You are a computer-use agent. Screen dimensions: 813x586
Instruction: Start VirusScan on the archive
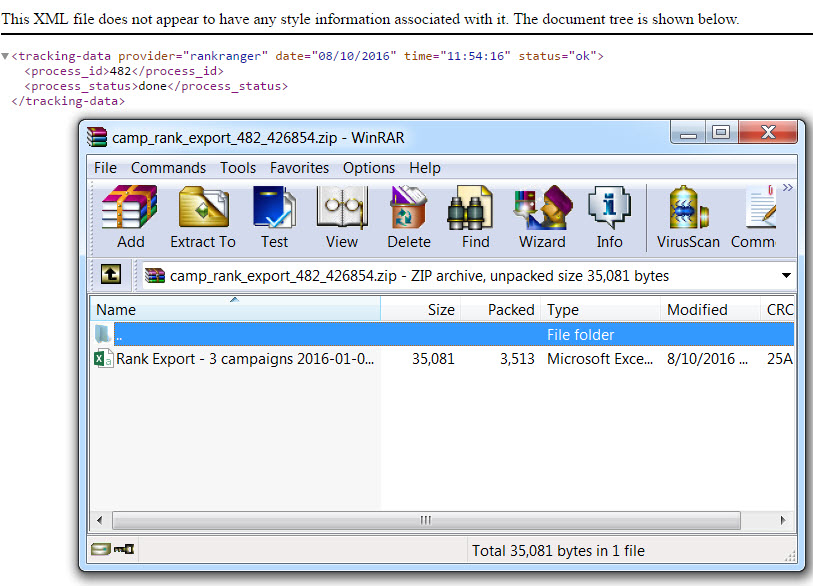tap(687, 217)
